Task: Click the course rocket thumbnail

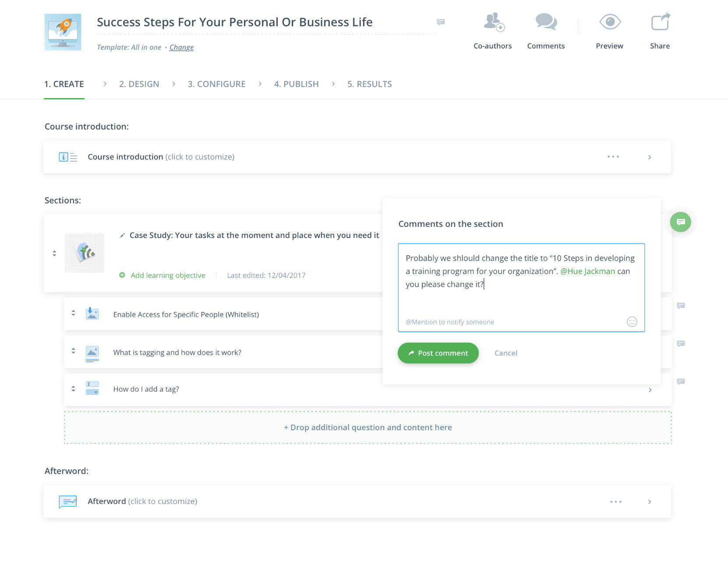Action: [x=63, y=32]
